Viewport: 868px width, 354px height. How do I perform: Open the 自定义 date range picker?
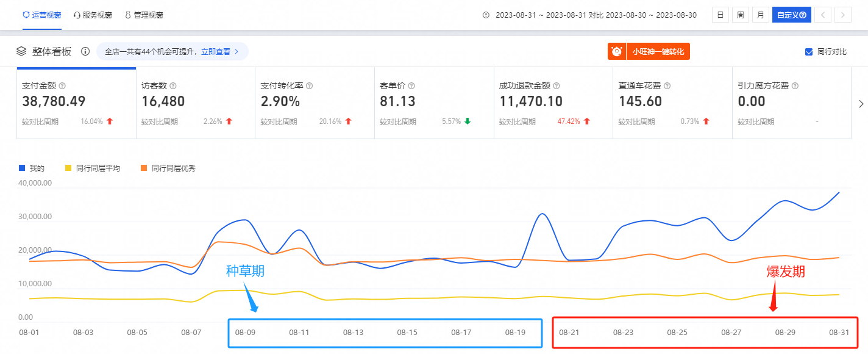point(791,15)
